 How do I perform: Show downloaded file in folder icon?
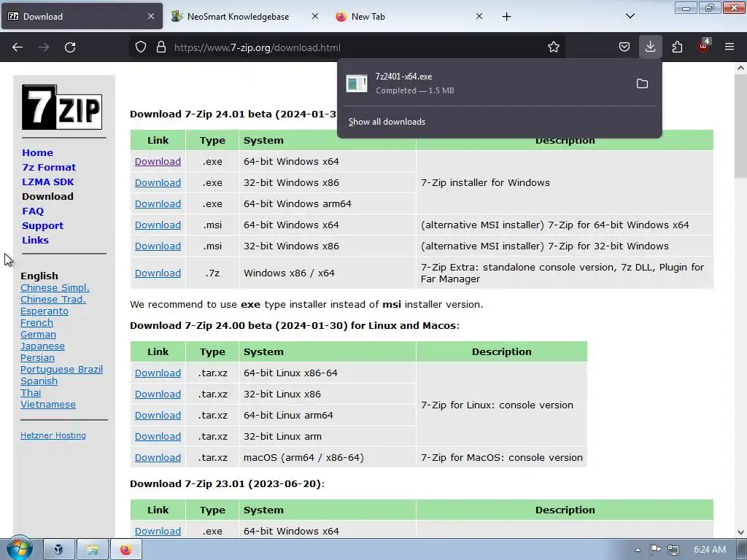[642, 84]
